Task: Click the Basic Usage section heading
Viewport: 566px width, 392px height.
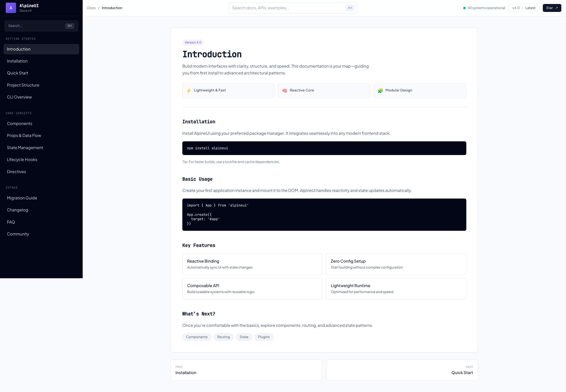Action: (x=197, y=179)
